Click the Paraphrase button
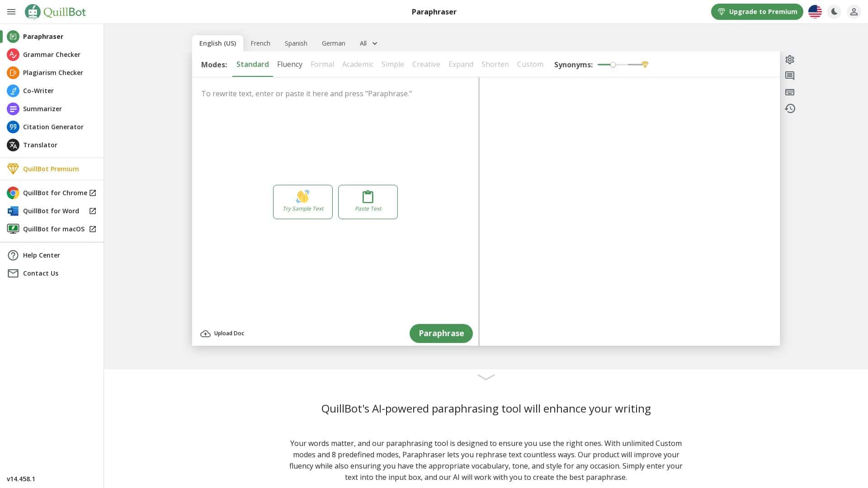The image size is (868, 488). click(441, 333)
